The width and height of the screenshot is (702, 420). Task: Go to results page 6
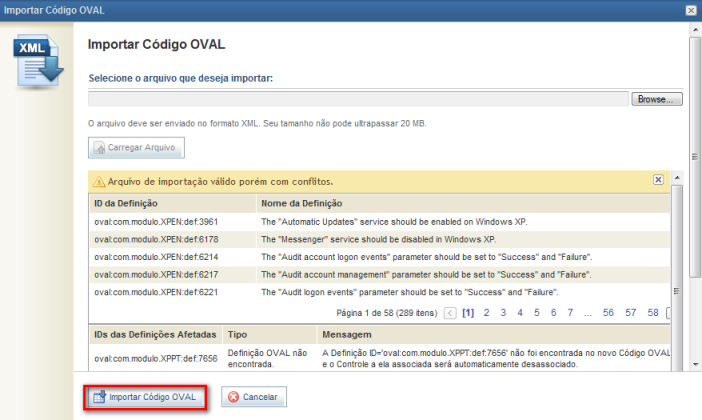(x=553, y=313)
